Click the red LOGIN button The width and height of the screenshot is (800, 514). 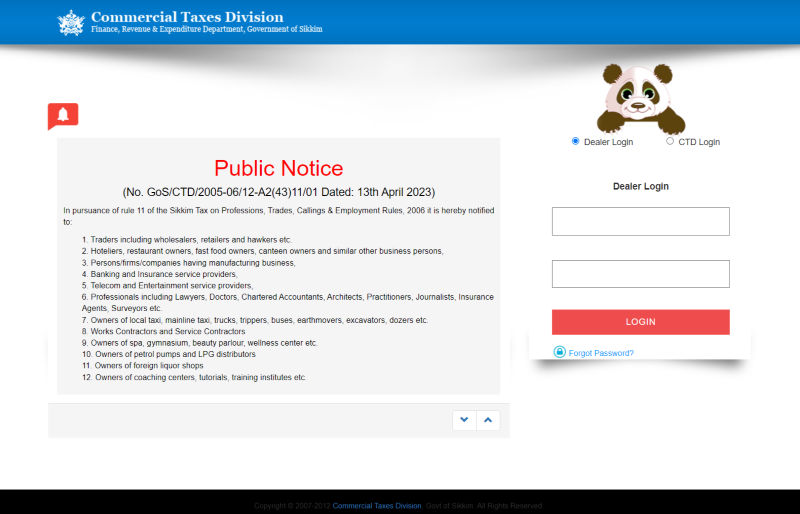(x=641, y=322)
